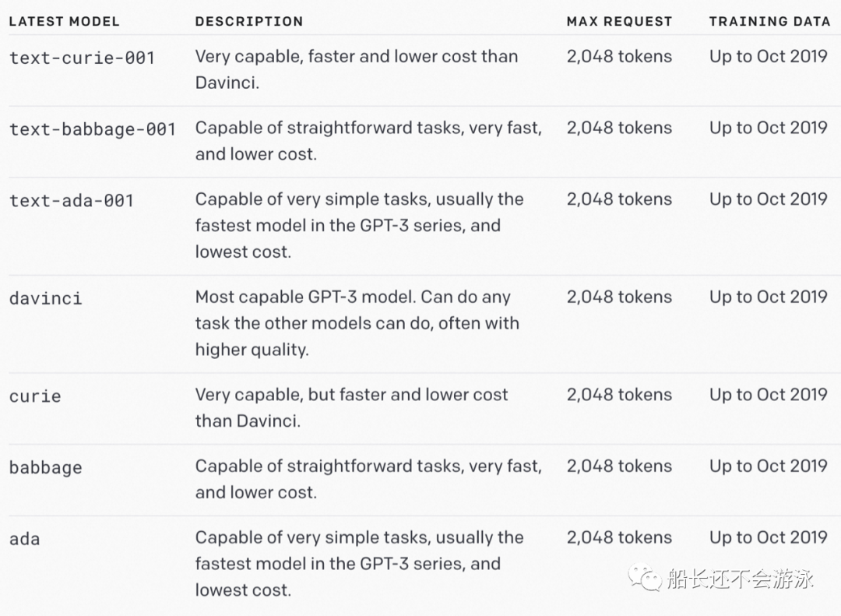This screenshot has width=841, height=616.
Task: Click the babbage model name
Action: (x=46, y=467)
